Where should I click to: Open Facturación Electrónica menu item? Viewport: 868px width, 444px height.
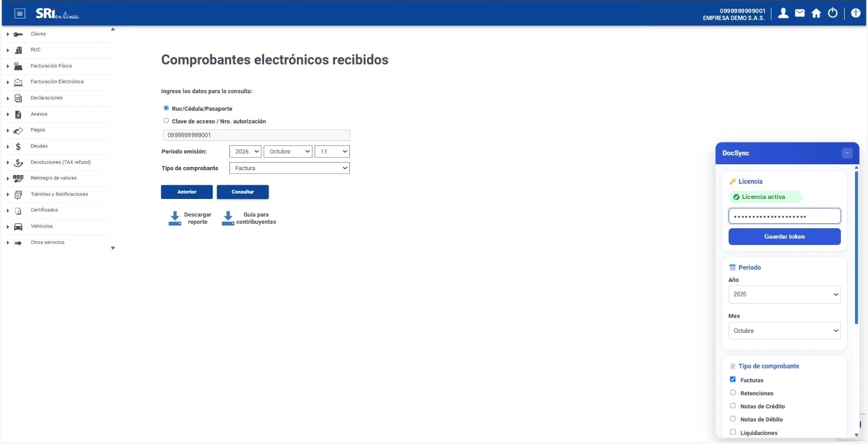(x=57, y=82)
